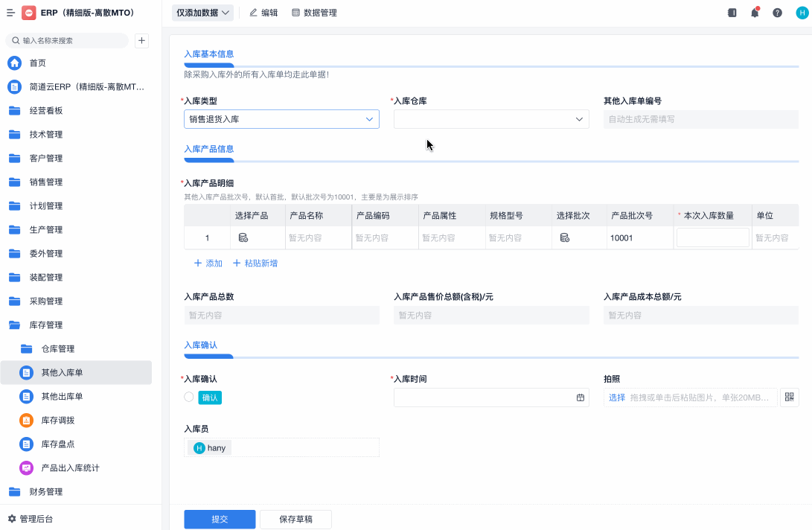Click the + button beside the search box
The width and height of the screenshot is (812, 530).
141,40
